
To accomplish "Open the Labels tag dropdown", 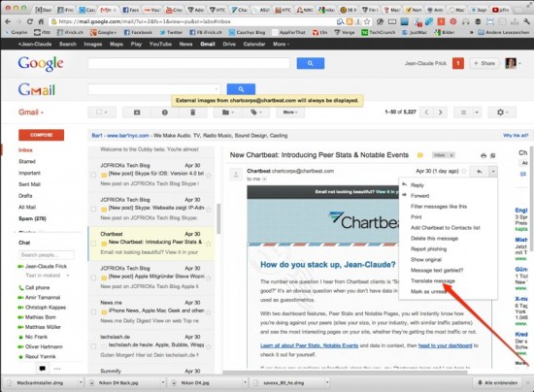I will tap(255, 113).
